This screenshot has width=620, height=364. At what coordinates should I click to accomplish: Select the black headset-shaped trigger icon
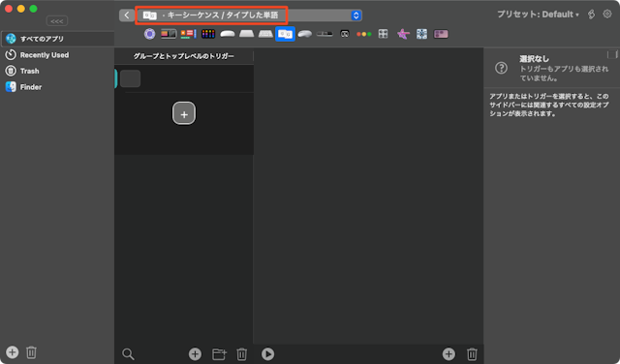[345, 34]
